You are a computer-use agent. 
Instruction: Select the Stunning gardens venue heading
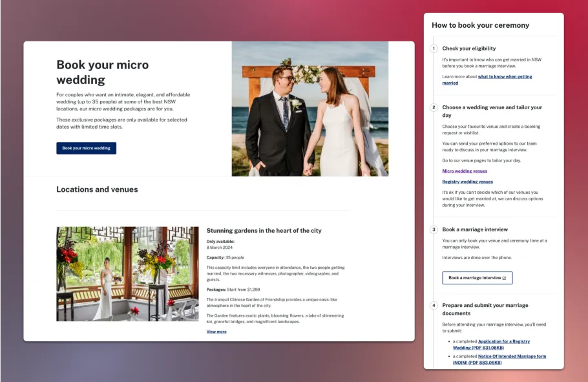[264, 231]
